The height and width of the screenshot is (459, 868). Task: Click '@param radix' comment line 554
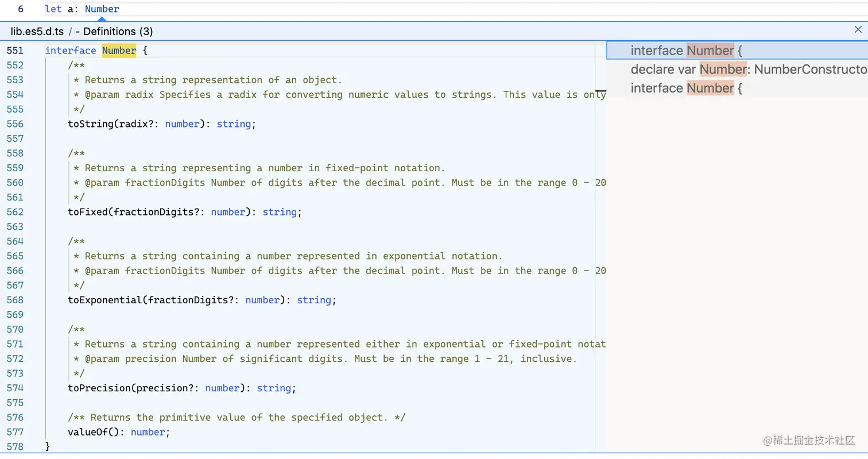[340, 95]
